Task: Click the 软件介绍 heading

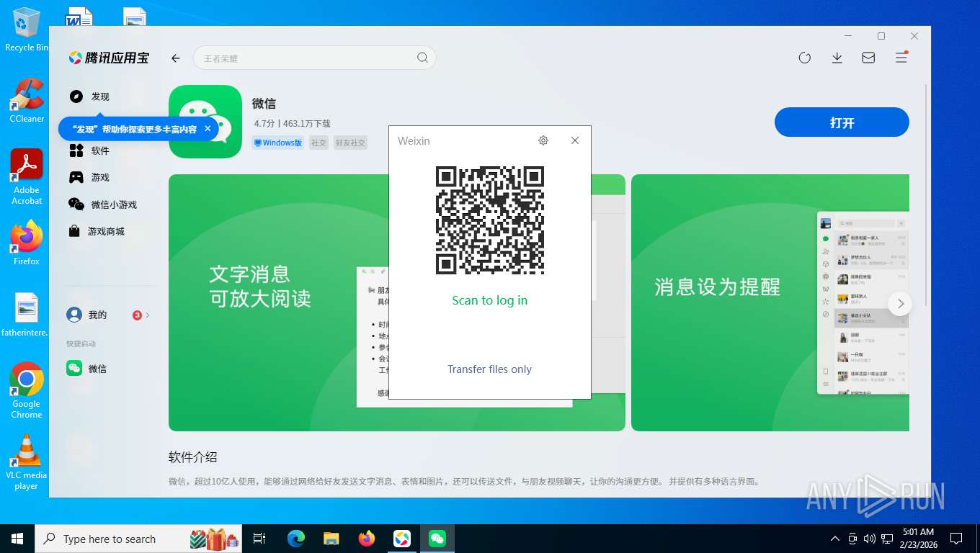Action: tap(192, 457)
